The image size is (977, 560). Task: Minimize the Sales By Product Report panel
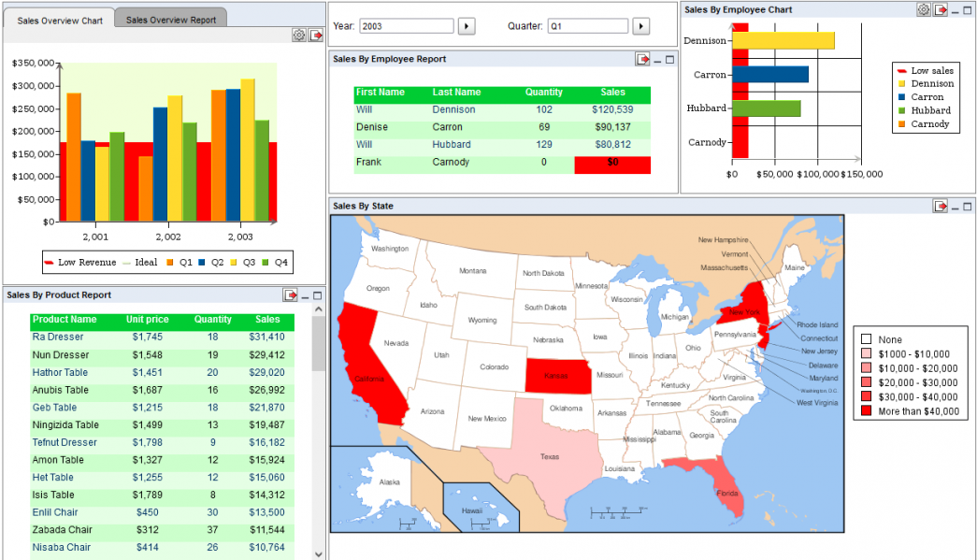click(x=305, y=295)
